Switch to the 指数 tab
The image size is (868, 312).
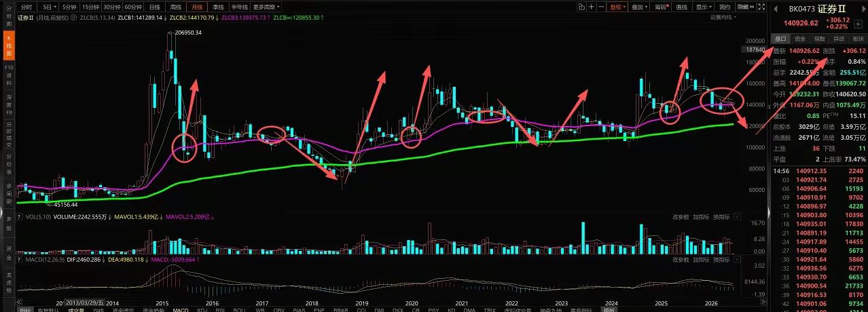pyautogui.click(x=820, y=39)
